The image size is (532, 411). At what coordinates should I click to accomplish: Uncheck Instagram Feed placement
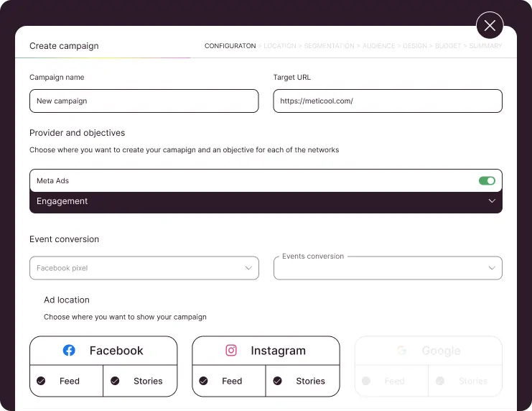coord(203,381)
